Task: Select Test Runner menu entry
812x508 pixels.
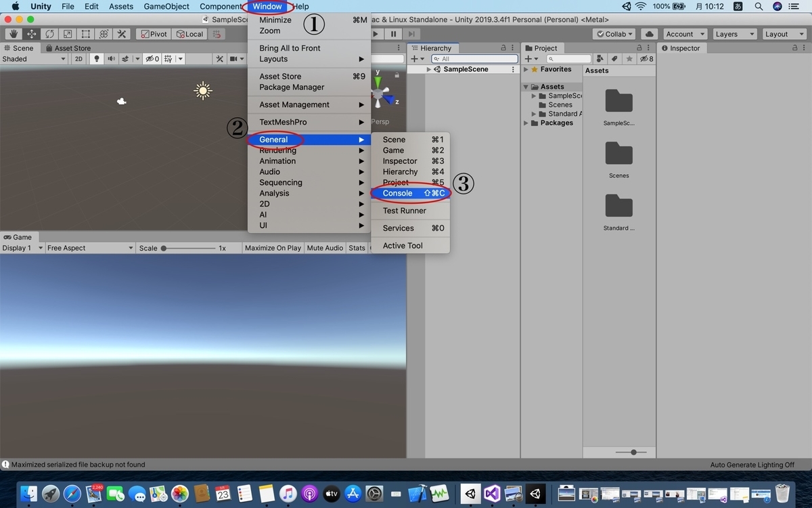Action: click(x=410, y=211)
